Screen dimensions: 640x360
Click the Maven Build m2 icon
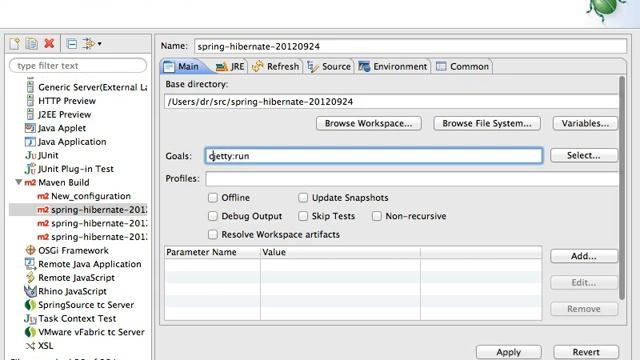pos(30,182)
